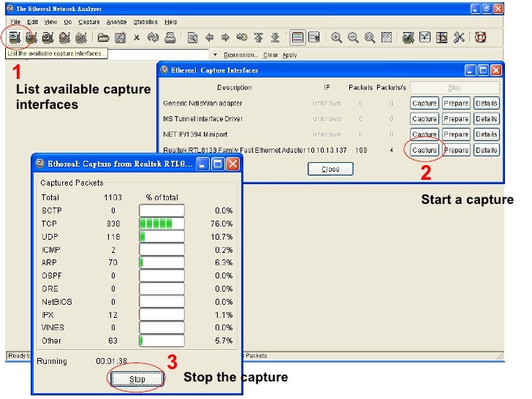Click the Open capture file folder icon
The height and width of the screenshot is (399, 532).
click(x=104, y=37)
